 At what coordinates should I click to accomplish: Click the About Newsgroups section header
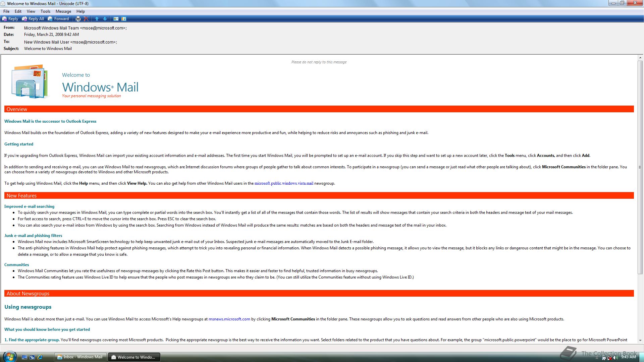pyautogui.click(x=319, y=294)
